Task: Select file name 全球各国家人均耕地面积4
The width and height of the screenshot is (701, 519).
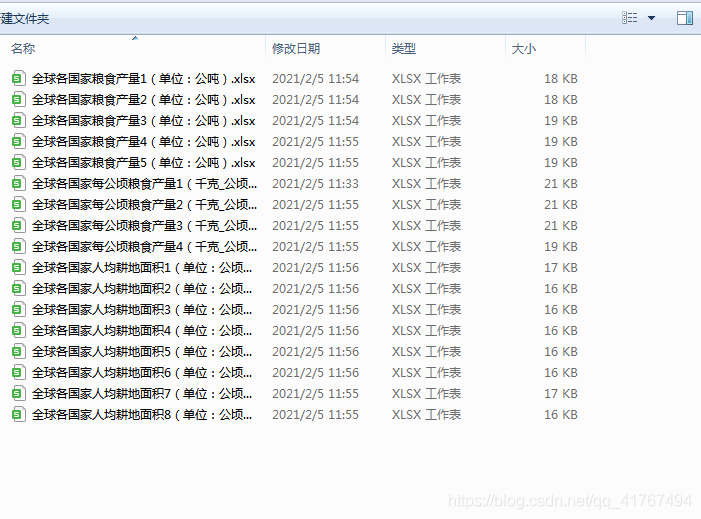Action: click(x=142, y=331)
